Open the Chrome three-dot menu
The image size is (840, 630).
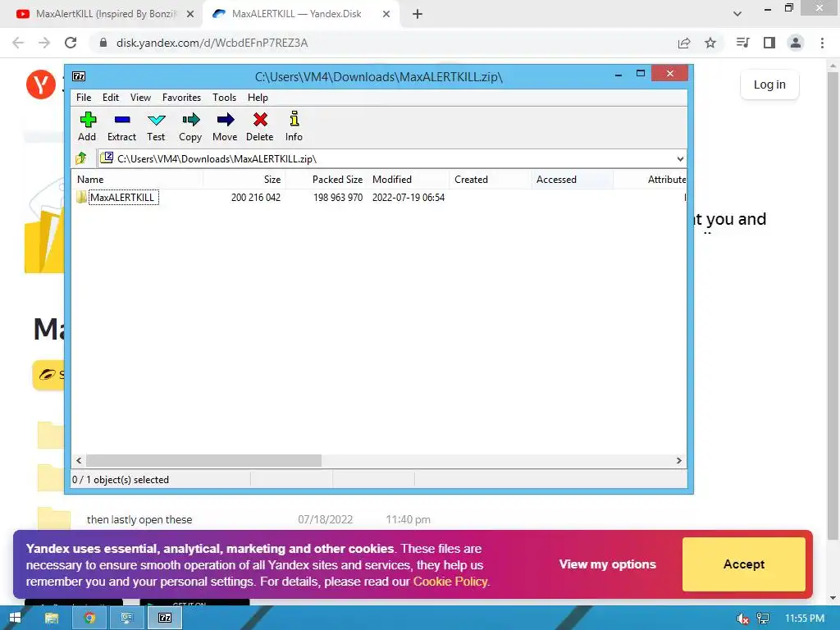pyautogui.click(x=822, y=43)
